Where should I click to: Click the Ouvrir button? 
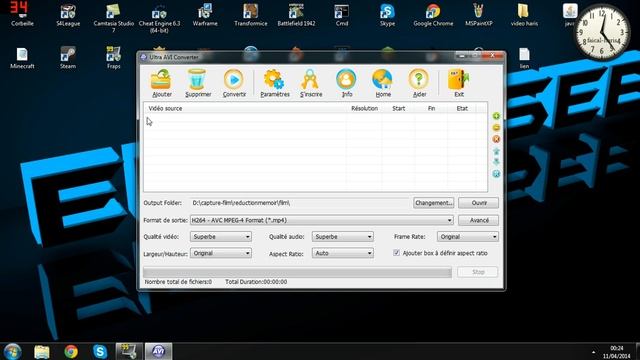(x=478, y=203)
